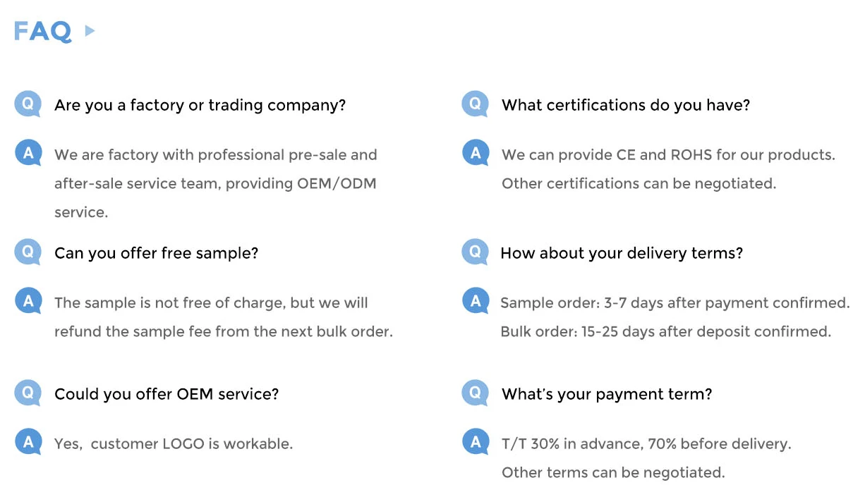Click A icon beside T/T 30% answer
Screen dimensions: 865x504
476,443
